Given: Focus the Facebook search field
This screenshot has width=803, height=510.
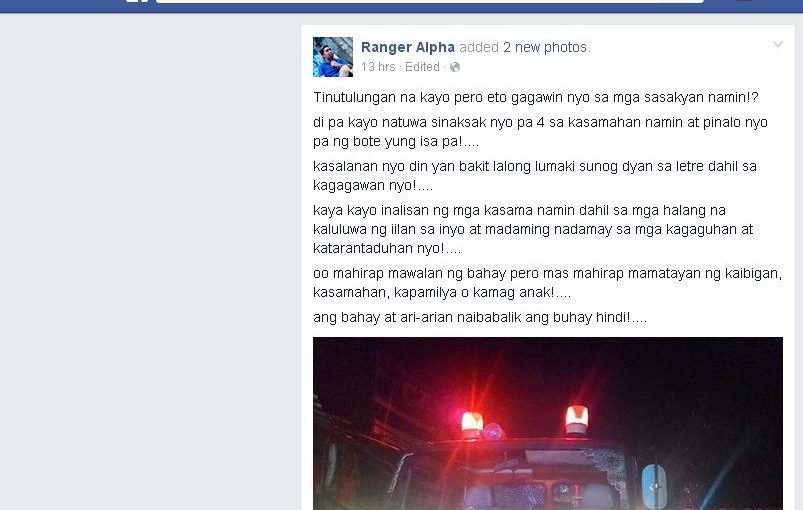Looking at the screenshot, I should [x=430, y=2].
